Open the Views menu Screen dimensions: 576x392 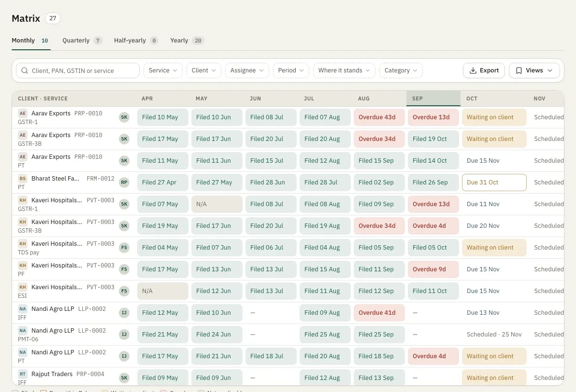point(534,70)
